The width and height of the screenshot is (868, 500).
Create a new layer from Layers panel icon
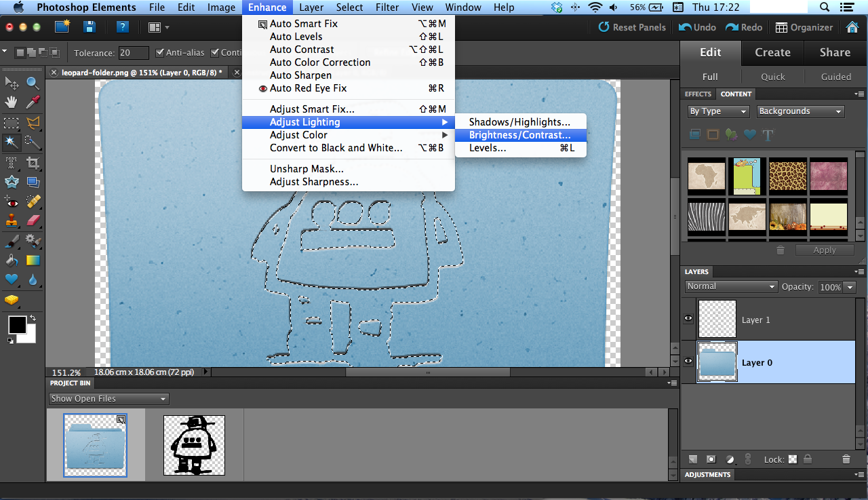[x=693, y=459]
